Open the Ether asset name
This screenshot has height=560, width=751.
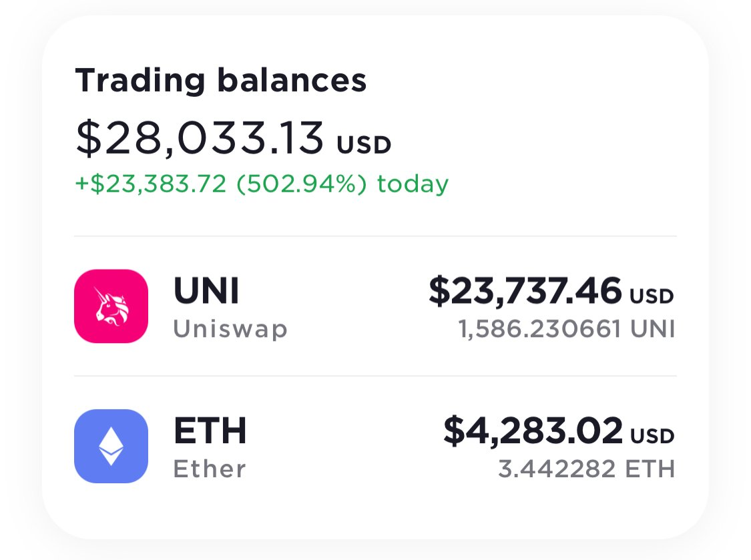coord(210,469)
